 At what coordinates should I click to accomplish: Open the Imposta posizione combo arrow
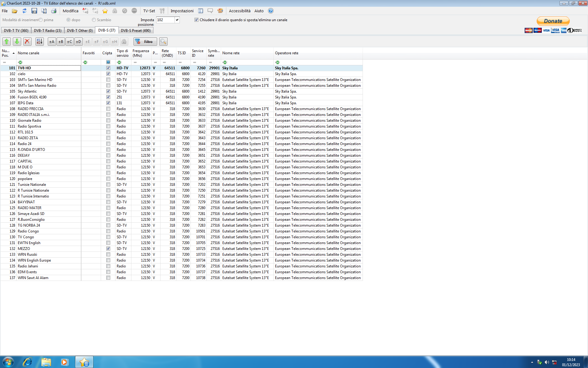pos(177,20)
